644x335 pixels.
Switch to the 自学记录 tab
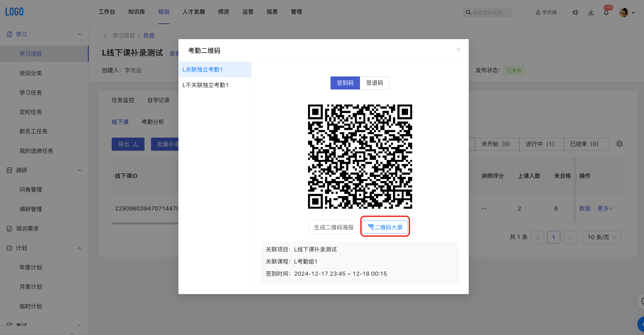click(158, 100)
